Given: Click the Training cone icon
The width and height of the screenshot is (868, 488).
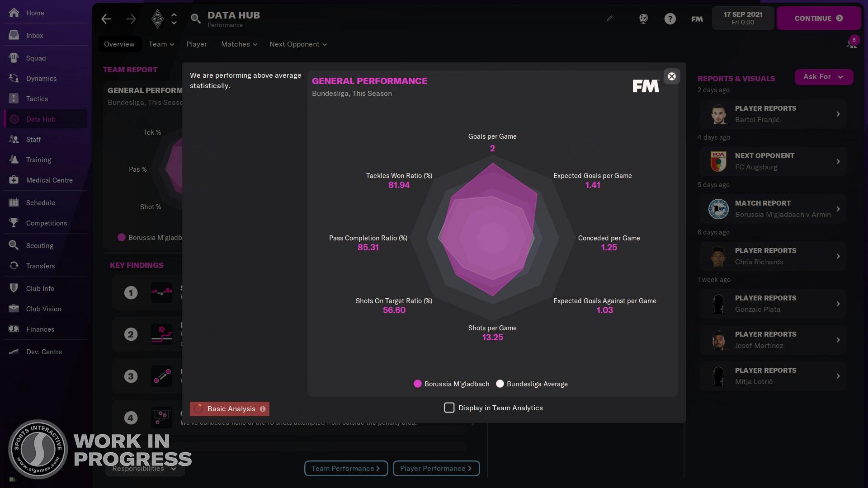Looking at the screenshot, I should pyautogui.click(x=14, y=160).
